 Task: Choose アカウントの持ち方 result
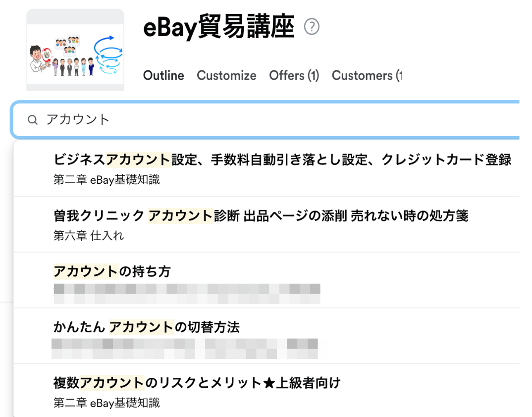point(266,281)
